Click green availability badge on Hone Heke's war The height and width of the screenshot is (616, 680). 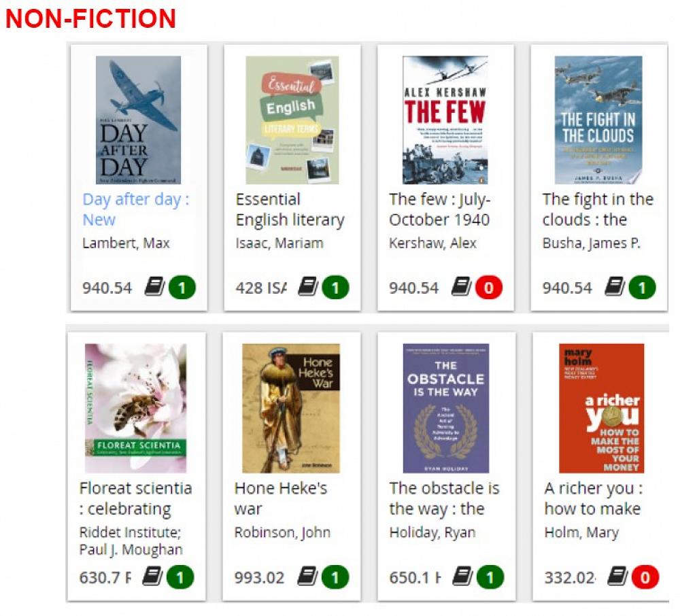pos(335,577)
